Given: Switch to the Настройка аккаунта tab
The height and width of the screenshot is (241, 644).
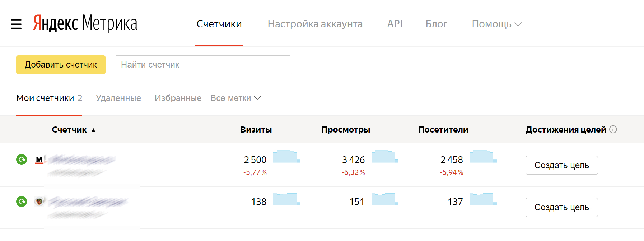Looking at the screenshot, I should [x=315, y=24].
